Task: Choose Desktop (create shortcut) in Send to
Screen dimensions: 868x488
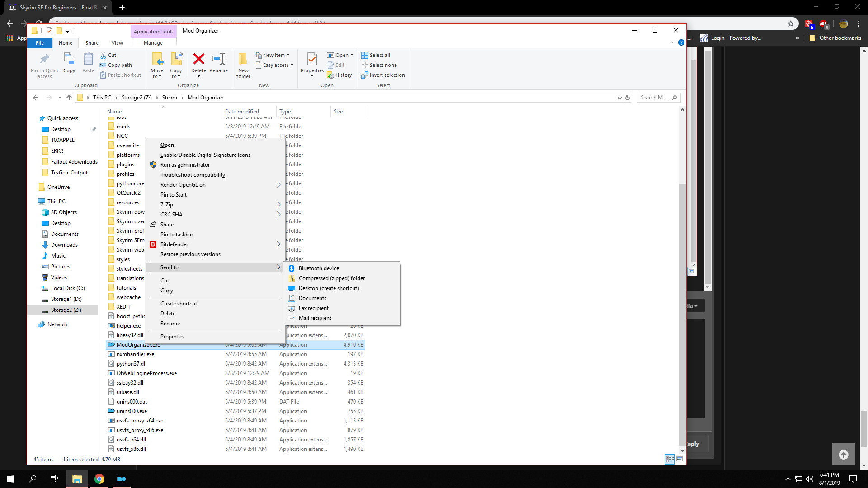Action: pyautogui.click(x=342, y=288)
